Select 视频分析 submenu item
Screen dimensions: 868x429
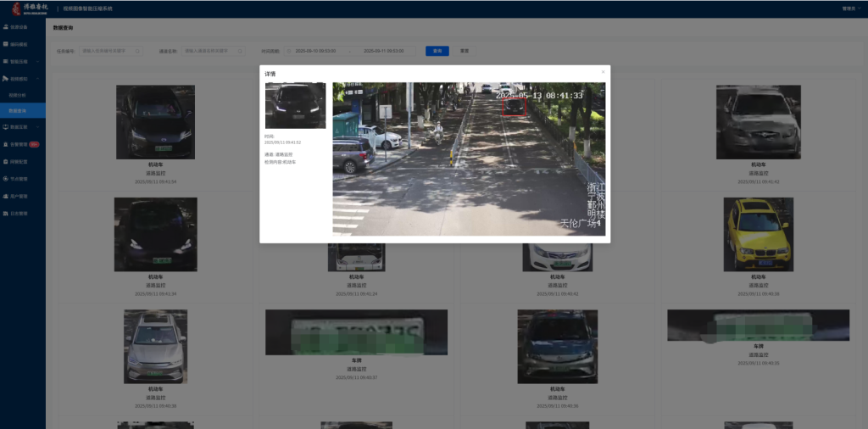click(18, 94)
